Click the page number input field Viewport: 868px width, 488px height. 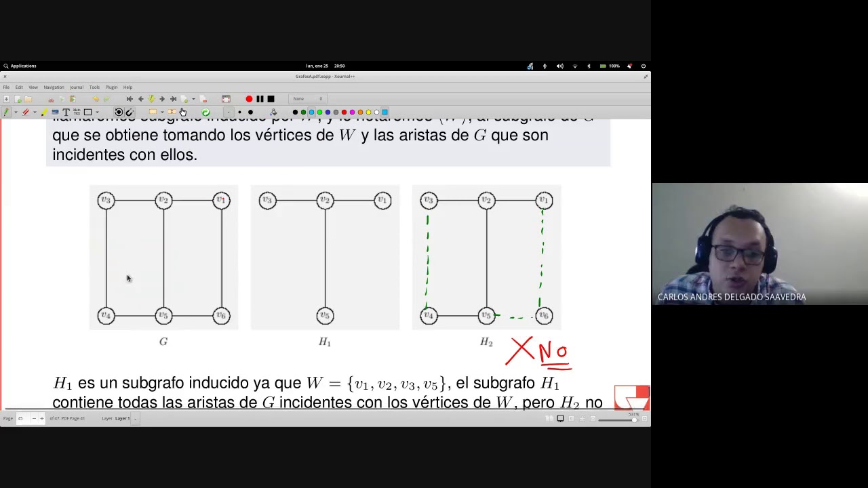pos(22,418)
